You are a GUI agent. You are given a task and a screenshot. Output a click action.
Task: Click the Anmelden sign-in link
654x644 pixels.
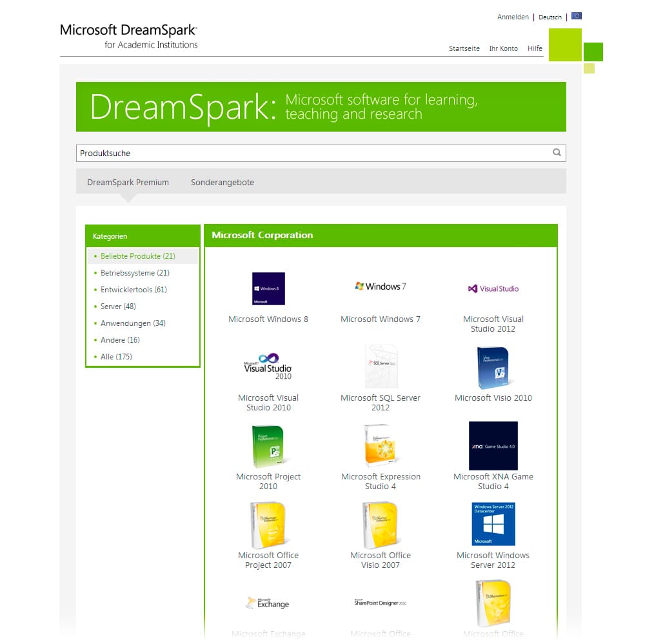[513, 17]
